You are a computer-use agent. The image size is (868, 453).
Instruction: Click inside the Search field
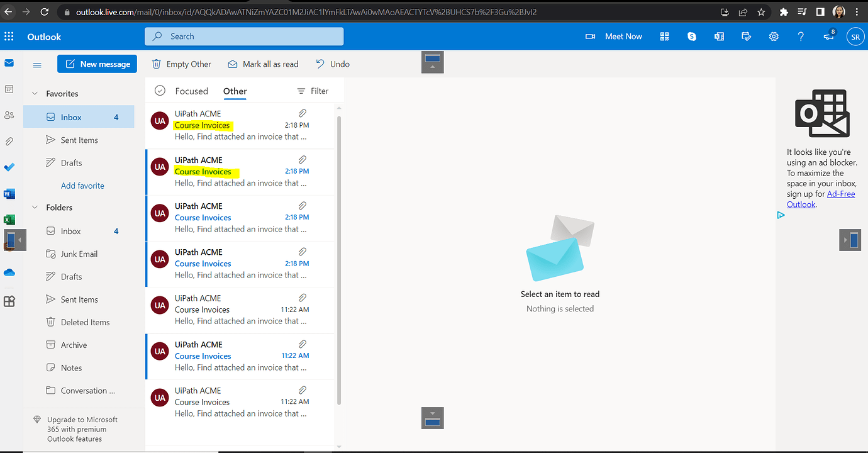[244, 36]
